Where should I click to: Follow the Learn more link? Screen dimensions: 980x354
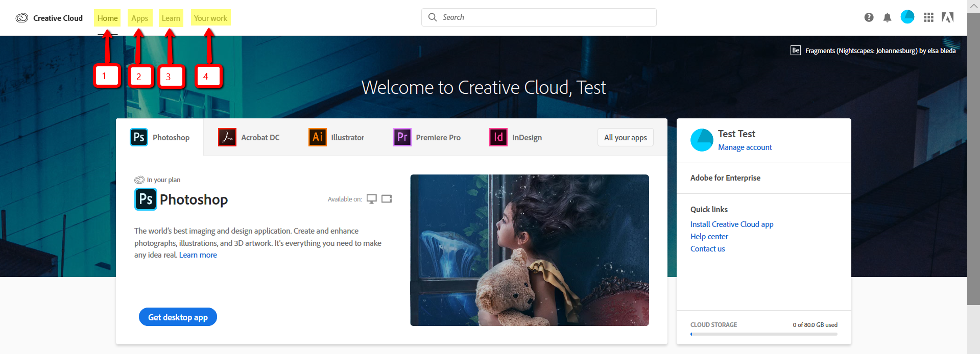(198, 255)
